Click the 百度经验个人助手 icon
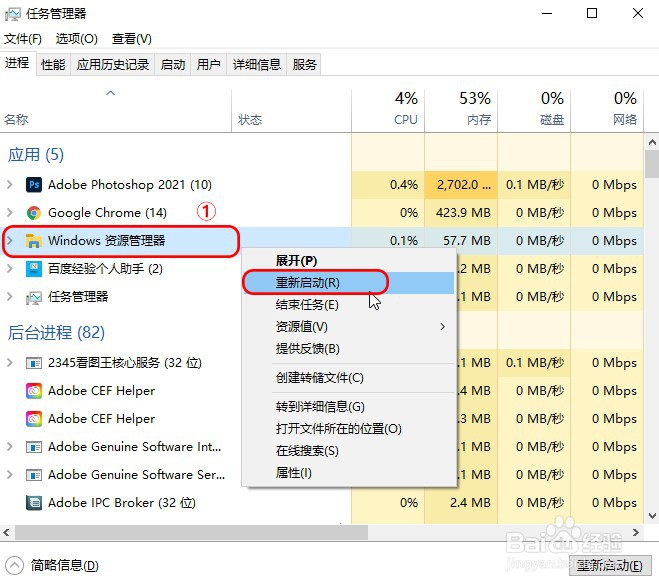659x586 pixels. [34, 269]
